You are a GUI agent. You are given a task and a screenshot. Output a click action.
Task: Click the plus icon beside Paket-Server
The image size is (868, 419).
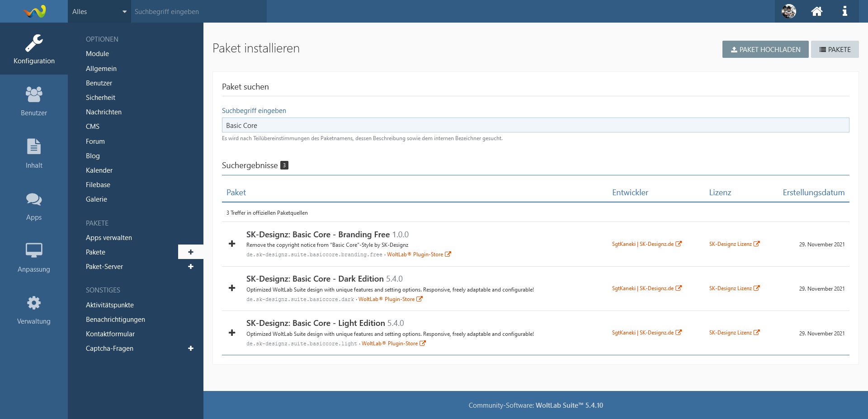coord(191,267)
